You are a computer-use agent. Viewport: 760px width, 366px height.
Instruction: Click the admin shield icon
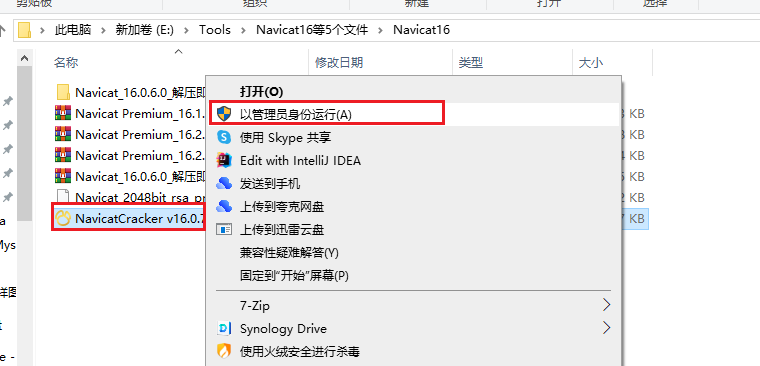point(224,114)
